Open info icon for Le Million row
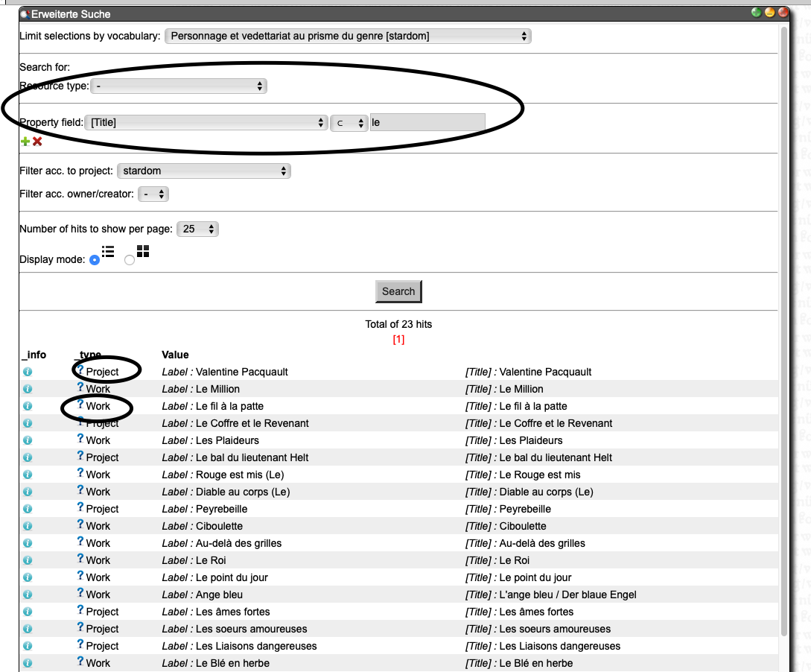The width and height of the screenshot is (811, 672). click(28, 389)
